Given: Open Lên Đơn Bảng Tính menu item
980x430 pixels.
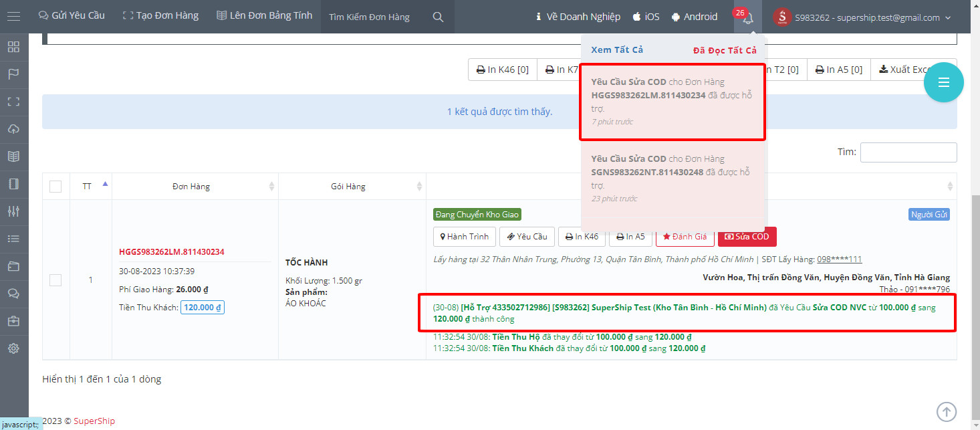Looking at the screenshot, I should point(265,15).
